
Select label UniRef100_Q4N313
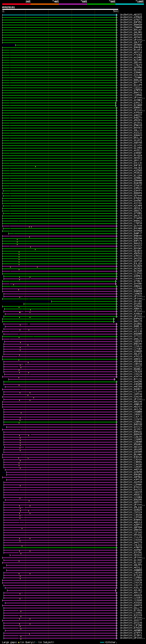(x=131, y=359)
